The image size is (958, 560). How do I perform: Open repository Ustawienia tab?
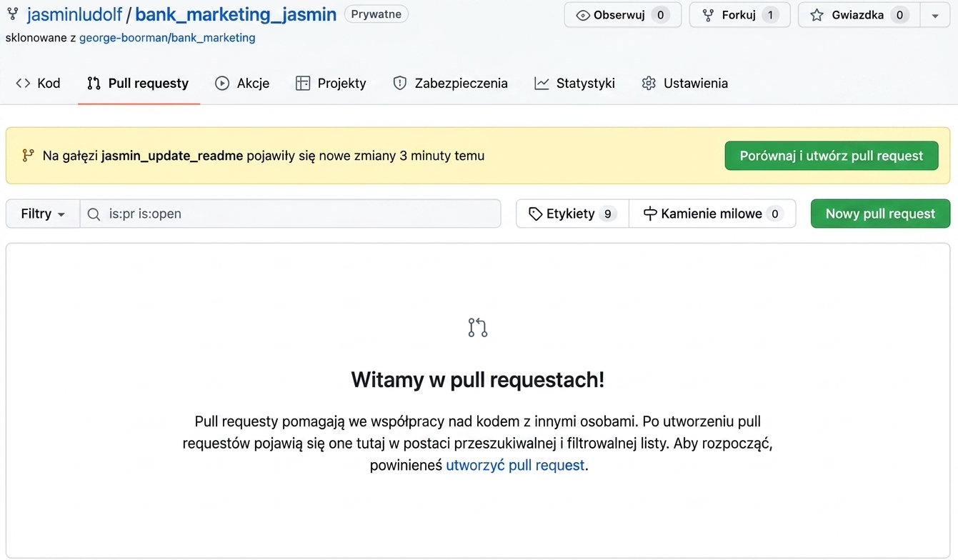[x=685, y=84]
